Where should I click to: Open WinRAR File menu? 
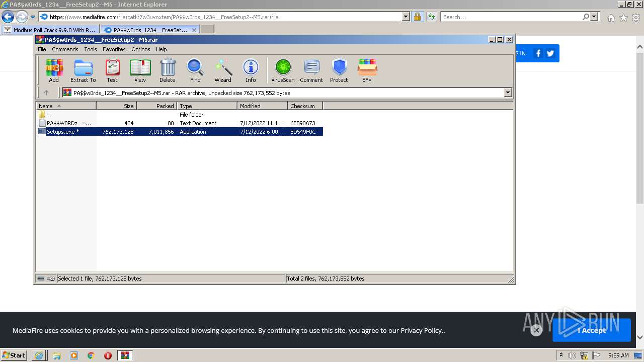(42, 49)
